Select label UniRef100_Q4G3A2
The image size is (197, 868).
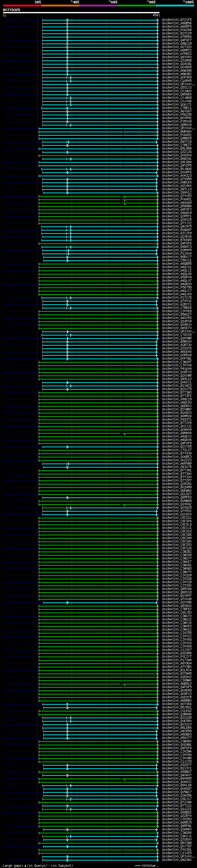point(177,860)
